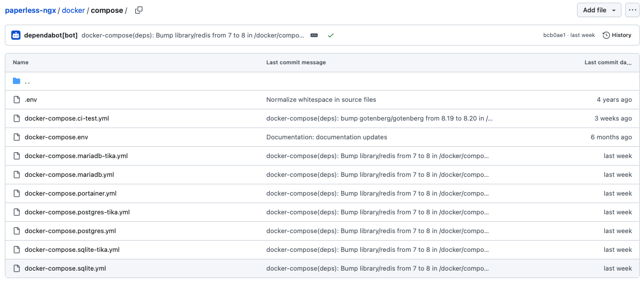This screenshot has width=644, height=284.
Task: Go to paperless-ngx repository root
Action: (x=31, y=10)
